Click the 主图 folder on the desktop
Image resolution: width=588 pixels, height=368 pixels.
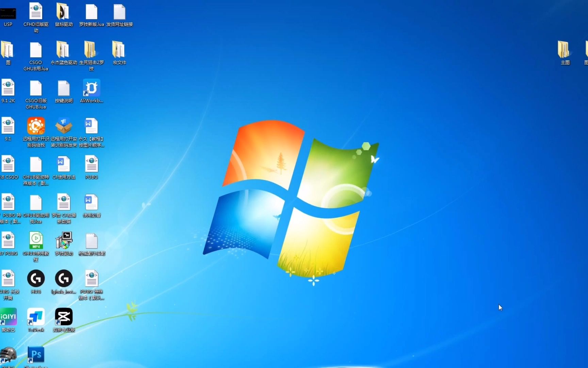click(564, 49)
